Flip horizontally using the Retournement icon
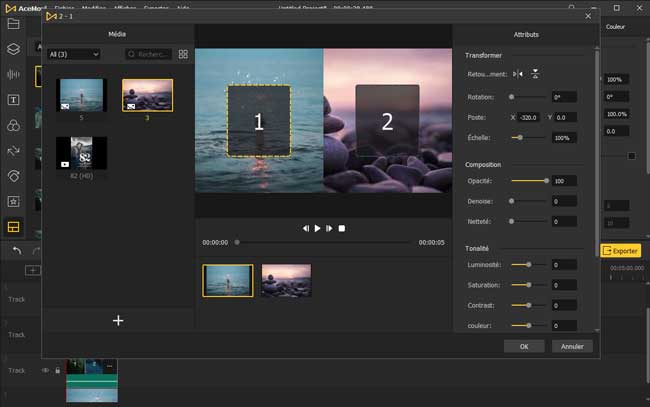The width and height of the screenshot is (650, 407). pos(517,74)
